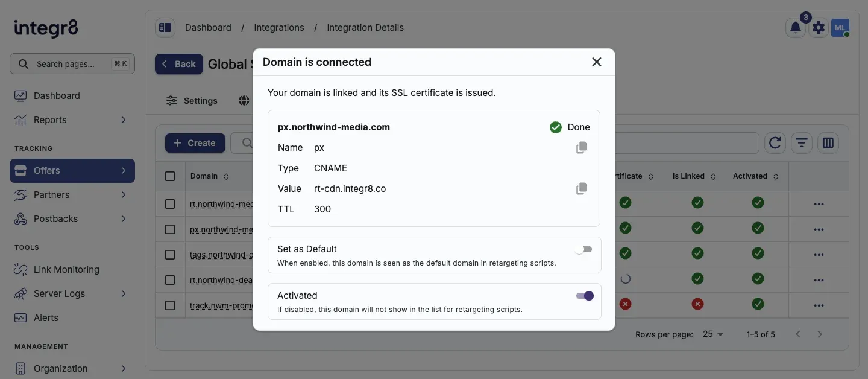Open actions menu for rt.northwind-med row
This screenshot has width=868, height=379.
819,204
